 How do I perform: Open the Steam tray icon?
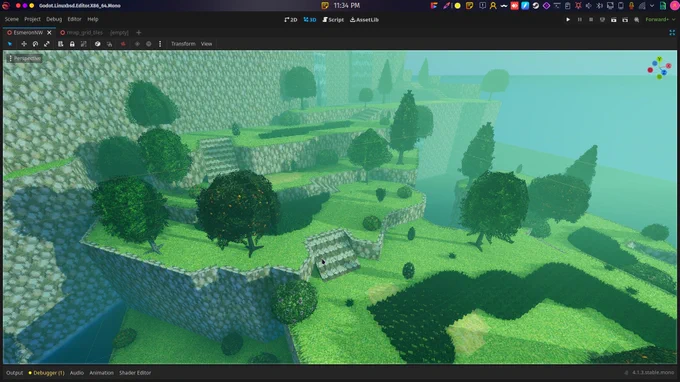pyautogui.click(x=536, y=6)
